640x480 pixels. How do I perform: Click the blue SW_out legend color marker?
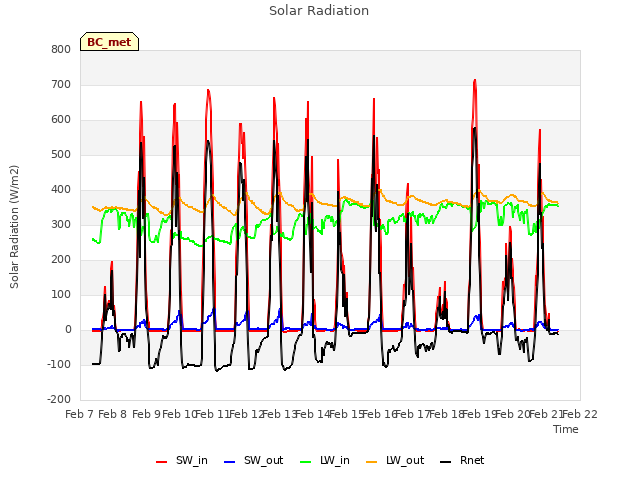tap(230, 462)
